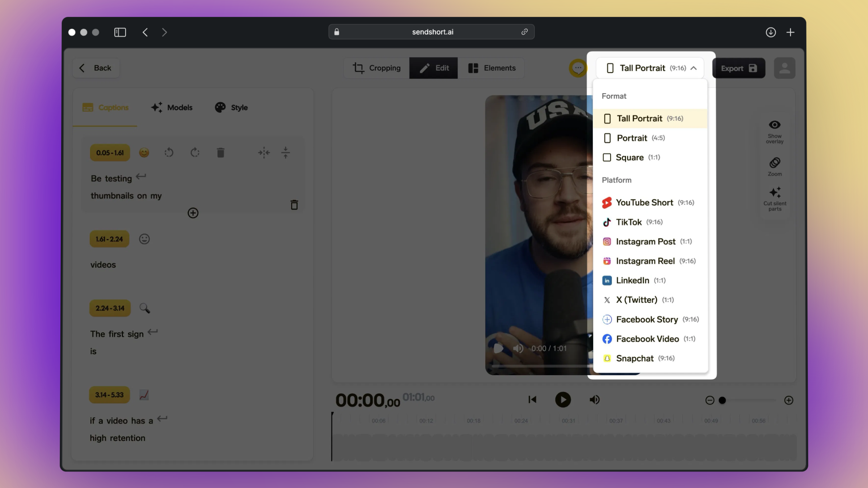Choose LinkedIn platform preset
The height and width of the screenshot is (488, 868).
coord(650,280)
